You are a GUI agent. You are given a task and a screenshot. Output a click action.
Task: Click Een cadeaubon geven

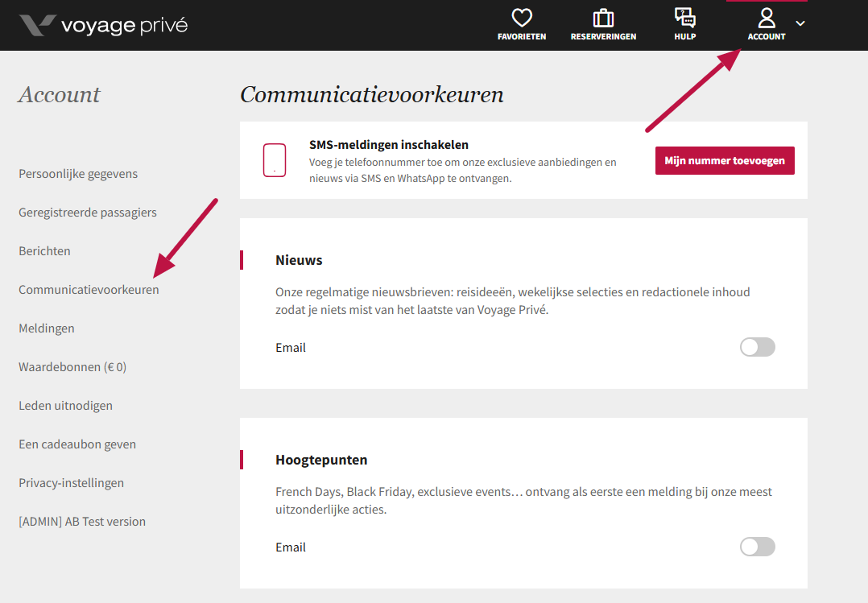click(x=77, y=444)
